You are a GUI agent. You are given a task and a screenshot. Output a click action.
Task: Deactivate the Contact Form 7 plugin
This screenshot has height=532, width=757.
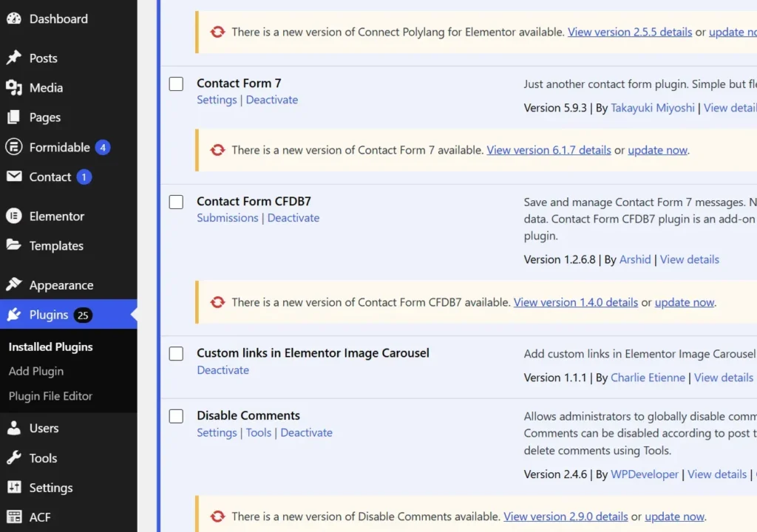click(x=272, y=100)
